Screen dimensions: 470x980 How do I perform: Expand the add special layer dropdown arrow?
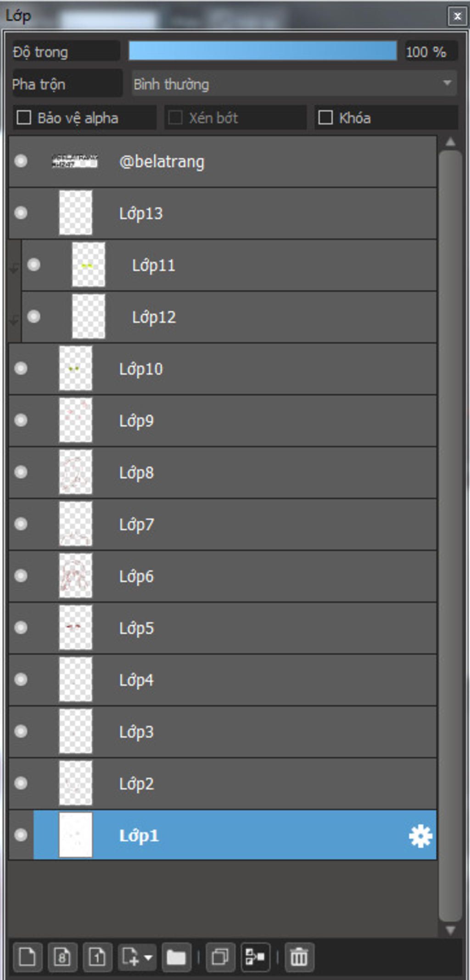pyautogui.click(x=148, y=958)
